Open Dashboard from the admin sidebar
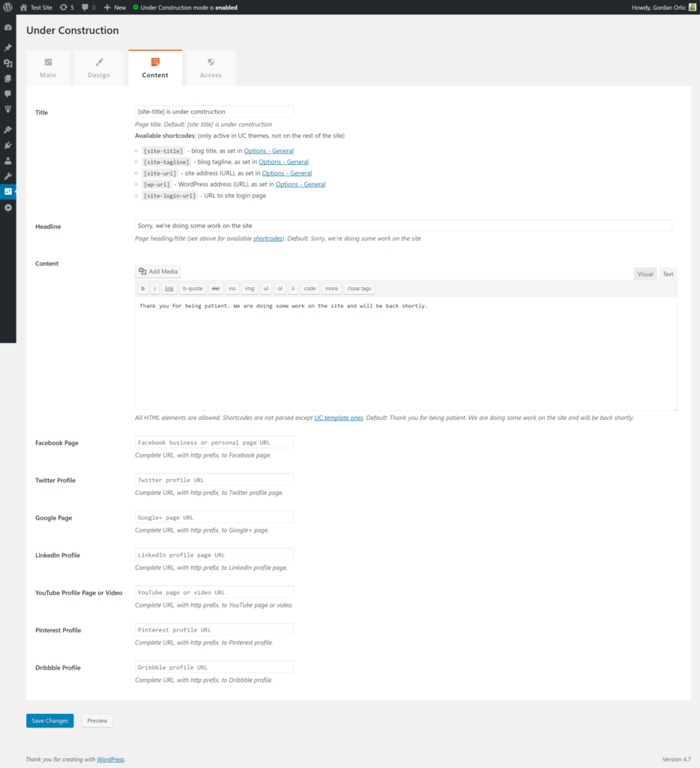Image resolution: width=700 pixels, height=768 pixels. (7, 28)
